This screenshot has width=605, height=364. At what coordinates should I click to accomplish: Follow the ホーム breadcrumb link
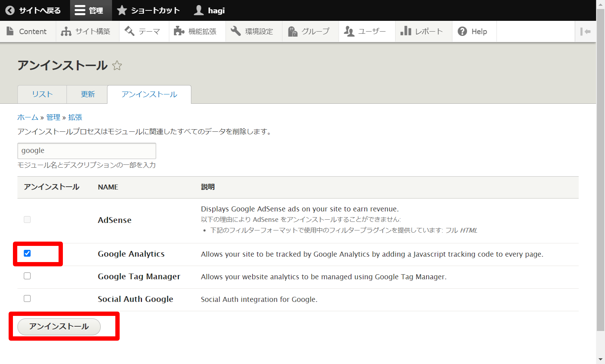click(x=28, y=117)
